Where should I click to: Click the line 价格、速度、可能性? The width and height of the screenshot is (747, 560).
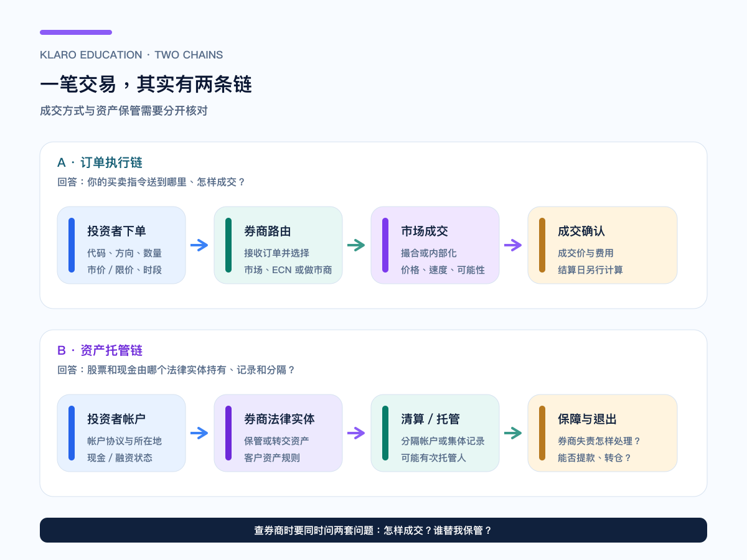click(x=443, y=270)
